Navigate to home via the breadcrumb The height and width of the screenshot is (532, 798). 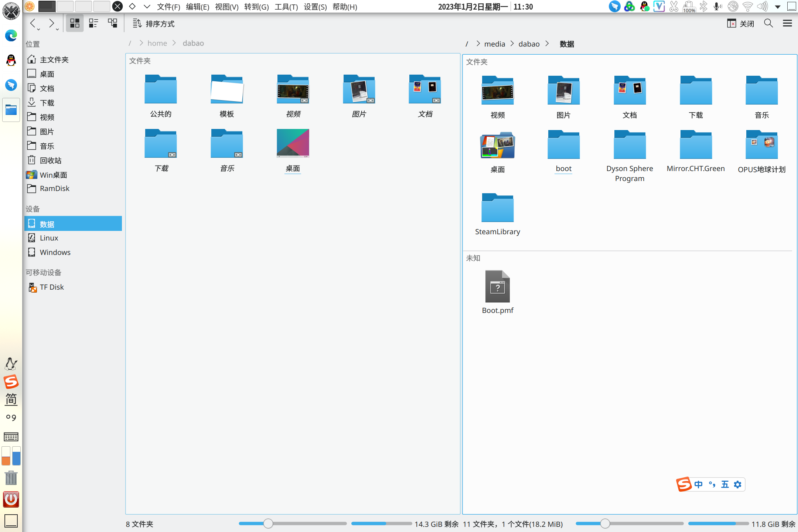point(157,43)
